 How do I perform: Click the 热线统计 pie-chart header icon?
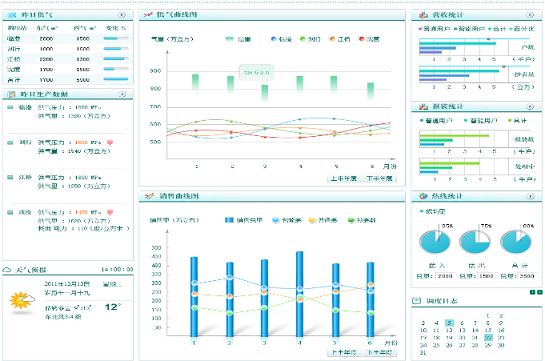click(423, 196)
